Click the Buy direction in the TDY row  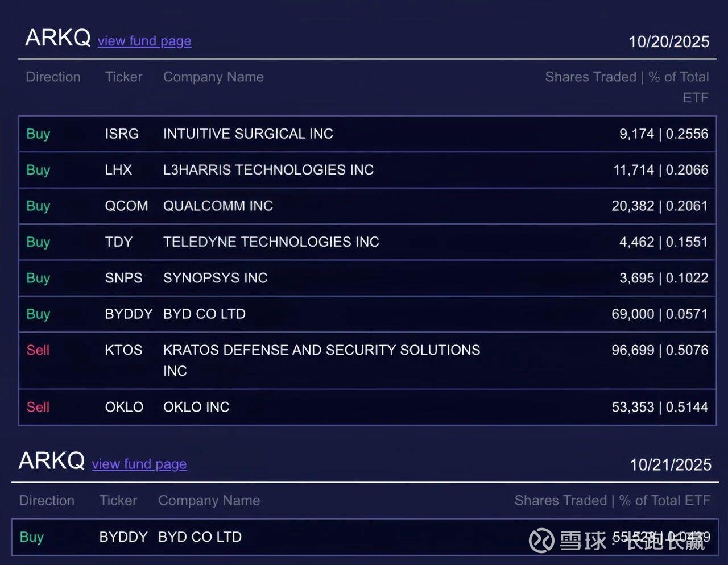click(38, 242)
